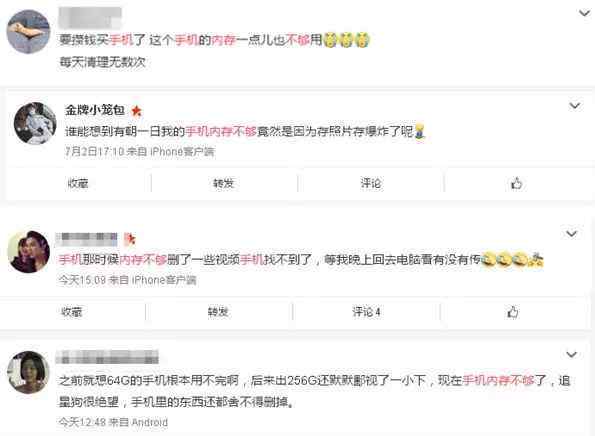Click the badge icon next to third post's username
This screenshot has width=595, height=436.
point(130,239)
